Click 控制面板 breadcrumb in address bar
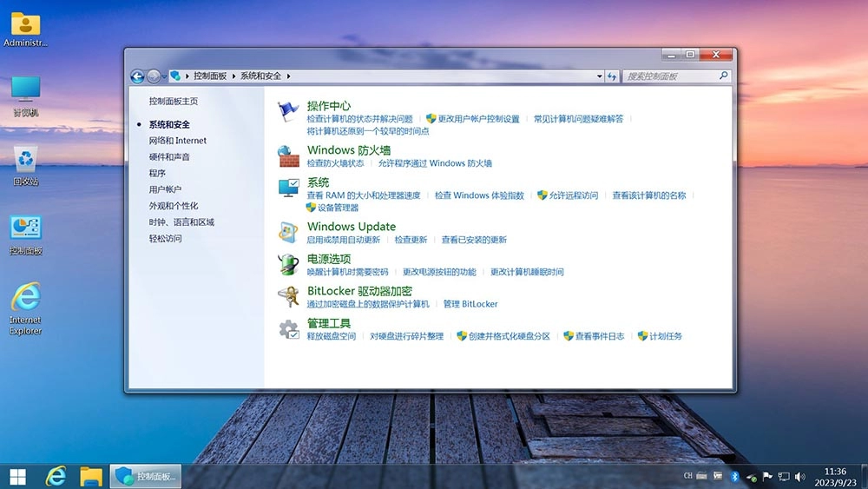Image resolution: width=868 pixels, height=489 pixels. [210, 76]
